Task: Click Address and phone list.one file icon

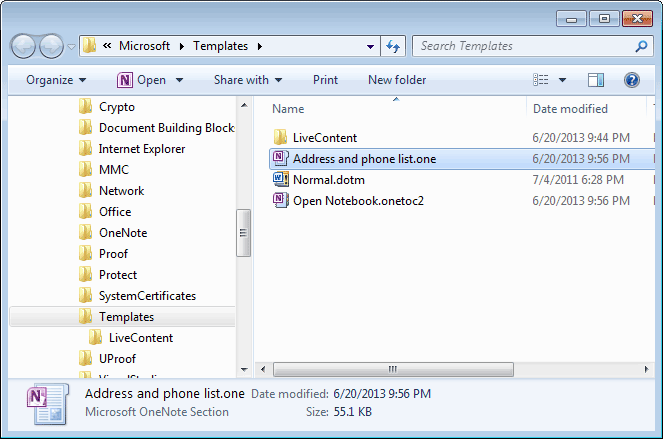Action: point(280,158)
